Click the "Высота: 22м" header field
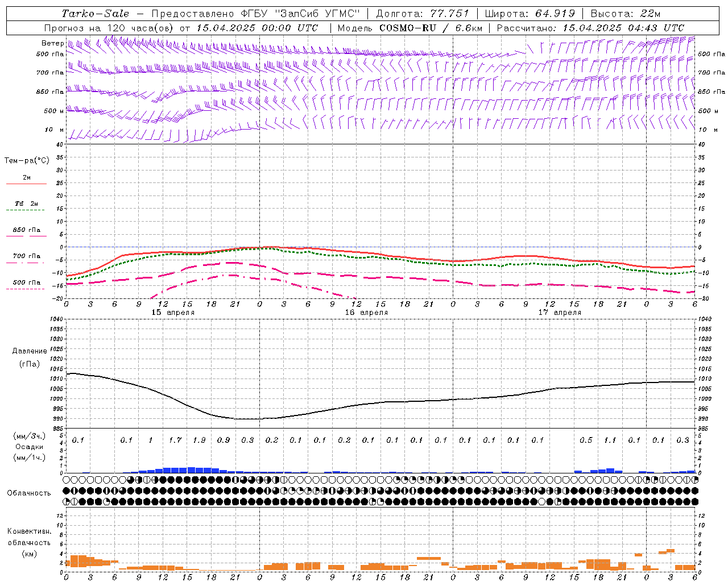The image size is (728, 582). [x=625, y=14]
